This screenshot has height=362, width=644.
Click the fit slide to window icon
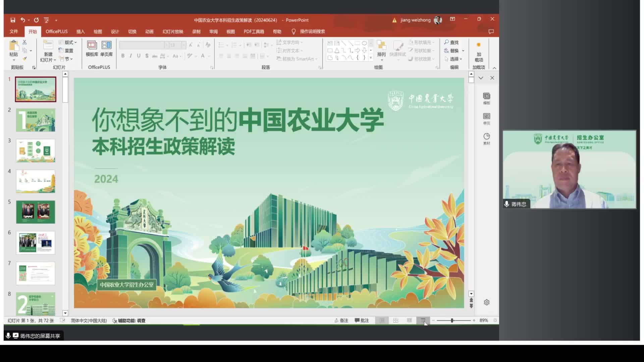(495, 320)
